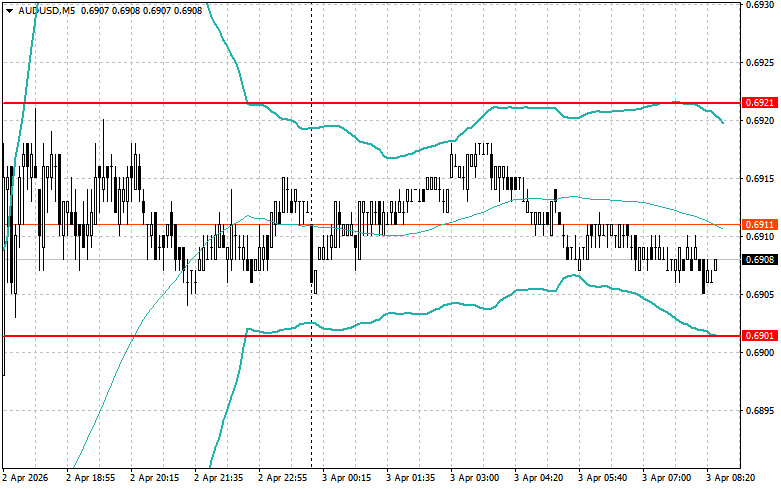This screenshot has height=489, width=781.
Task: Select the AUDUSD,M5 symbol title
Action: 46,10
